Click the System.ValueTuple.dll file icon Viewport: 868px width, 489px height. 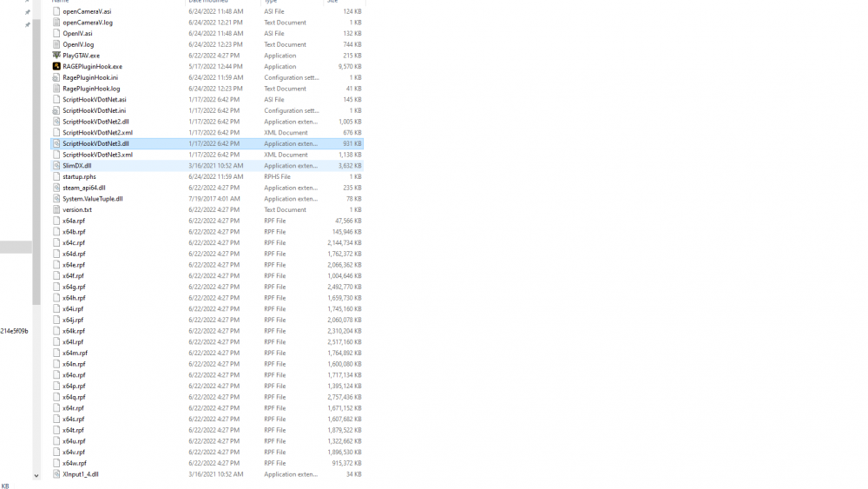tap(56, 199)
